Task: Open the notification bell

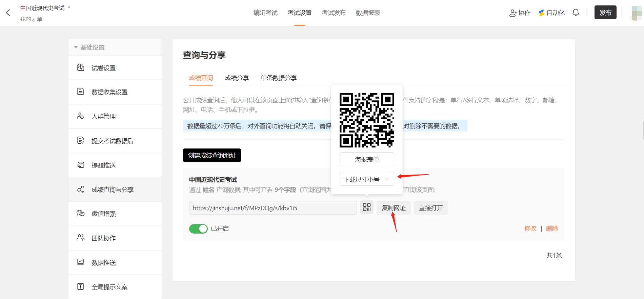Action: coord(576,13)
